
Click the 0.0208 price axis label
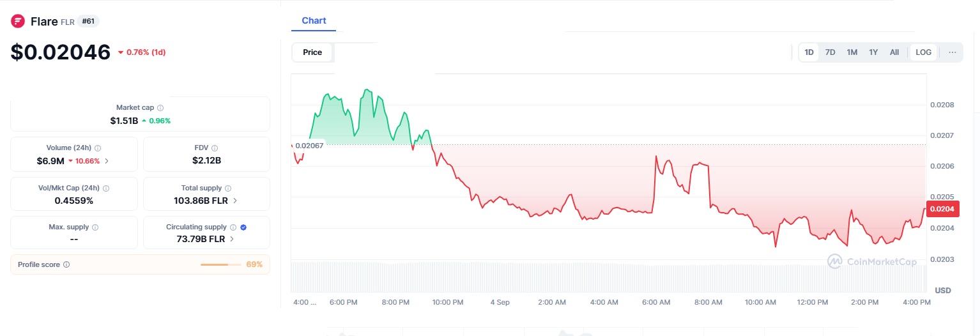(x=942, y=105)
